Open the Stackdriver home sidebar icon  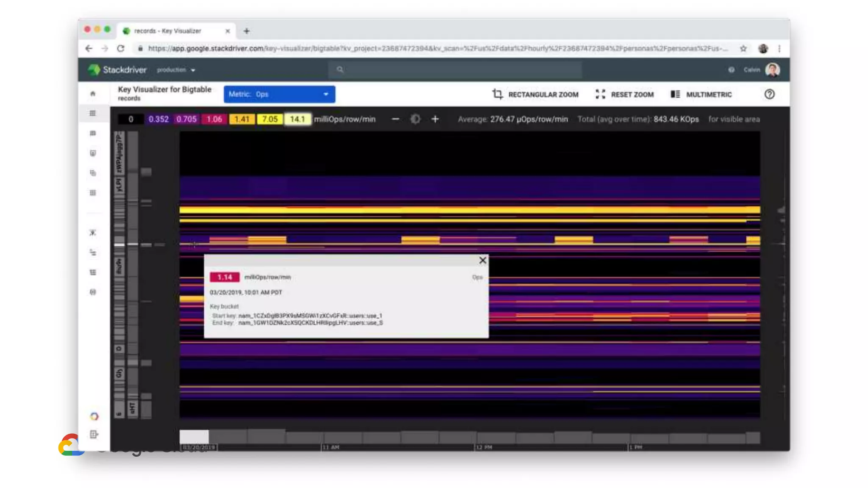click(93, 94)
